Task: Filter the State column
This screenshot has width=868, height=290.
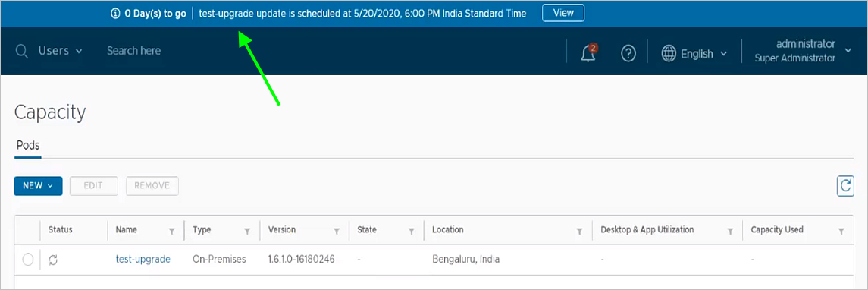Action: click(x=412, y=231)
